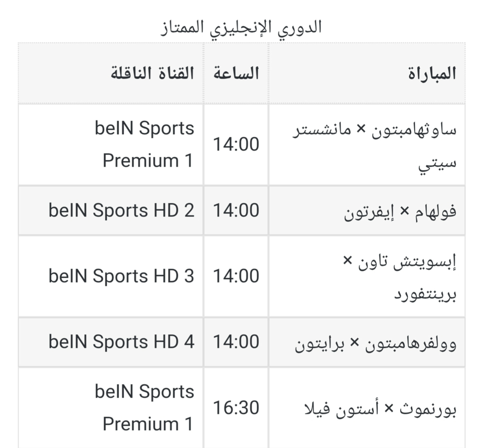This screenshot has width=479, height=448.
Task: Click the 14:00 time in the Wolverhampton row
Action: click(236, 342)
